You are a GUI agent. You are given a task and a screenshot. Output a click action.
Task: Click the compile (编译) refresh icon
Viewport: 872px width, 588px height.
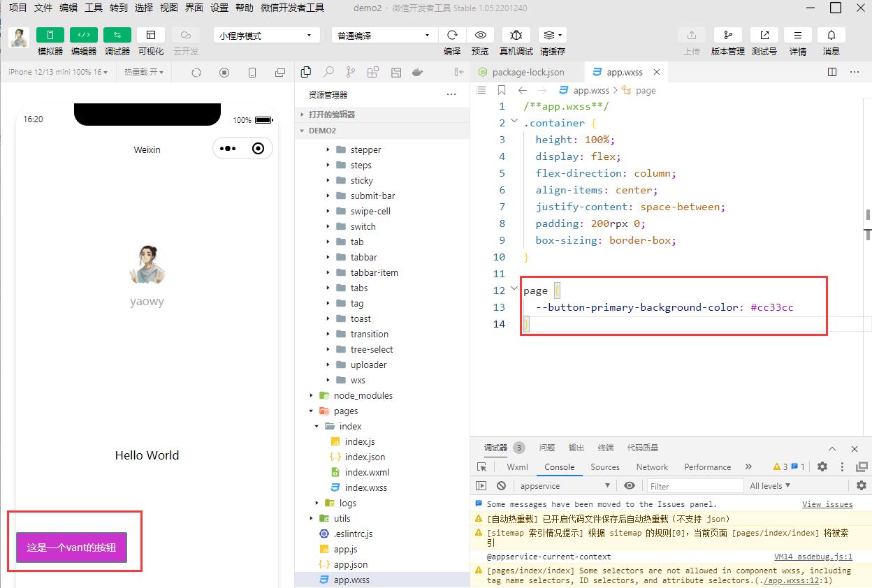pyautogui.click(x=452, y=35)
